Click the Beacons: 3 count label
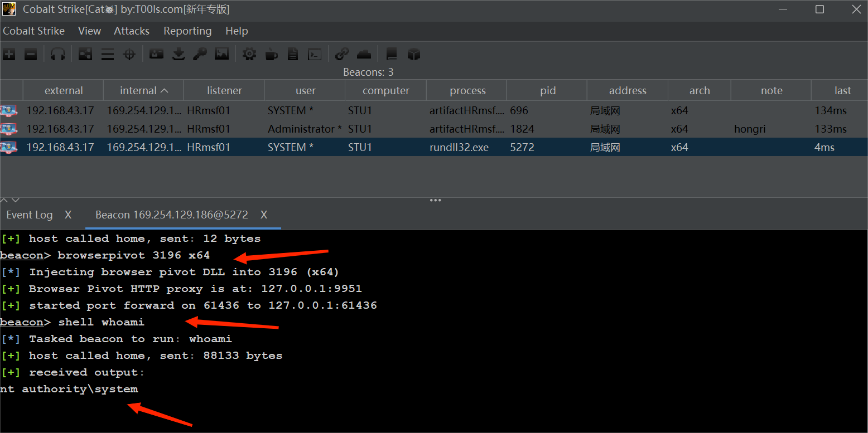The width and height of the screenshot is (868, 433). (x=368, y=72)
